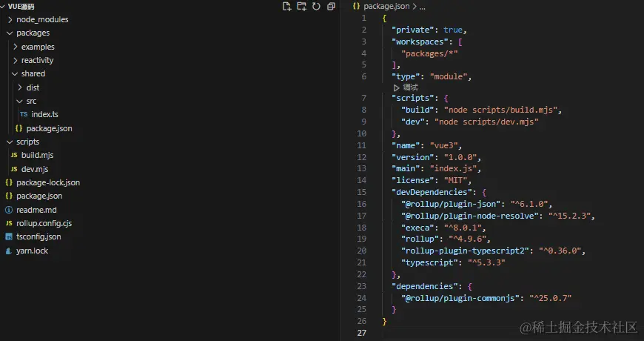Collapse the VUE源码 root folder chevron
The height and width of the screenshot is (341, 644).
coord(3,7)
